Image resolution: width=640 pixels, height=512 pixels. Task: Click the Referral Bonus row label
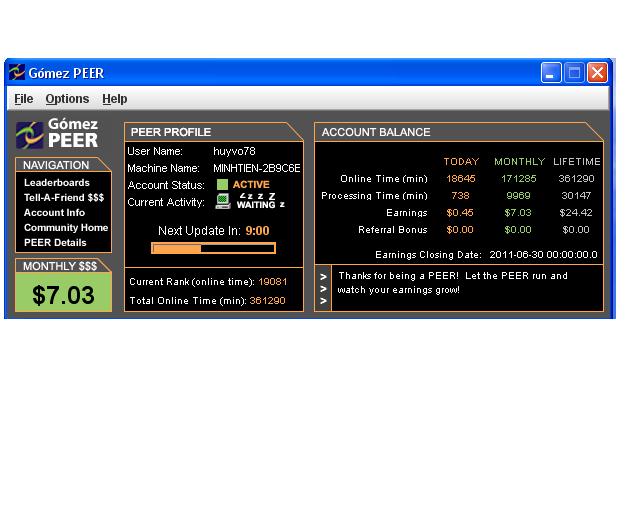[x=393, y=230]
